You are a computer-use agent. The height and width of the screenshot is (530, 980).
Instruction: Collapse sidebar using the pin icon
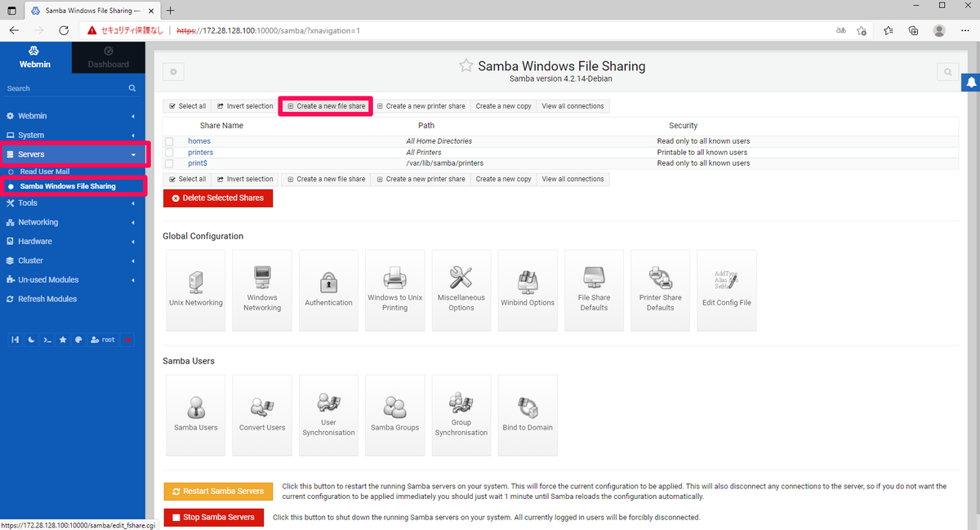point(17,340)
